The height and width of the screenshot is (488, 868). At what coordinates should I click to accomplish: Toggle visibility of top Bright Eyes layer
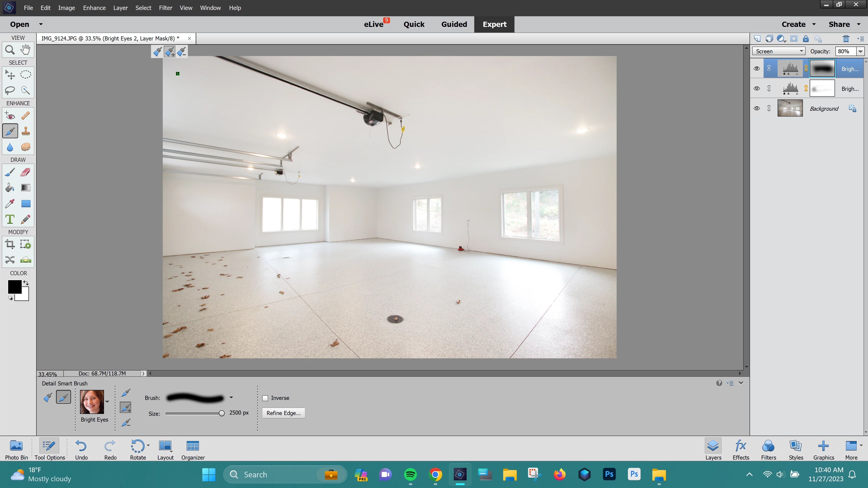(757, 69)
